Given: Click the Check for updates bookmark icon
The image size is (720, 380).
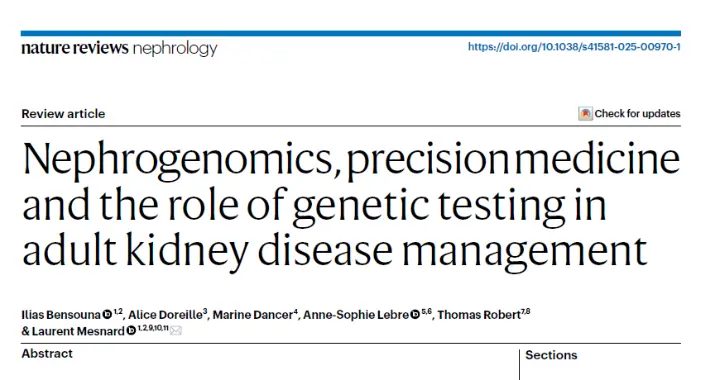Looking at the screenshot, I should click(x=585, y=113).
